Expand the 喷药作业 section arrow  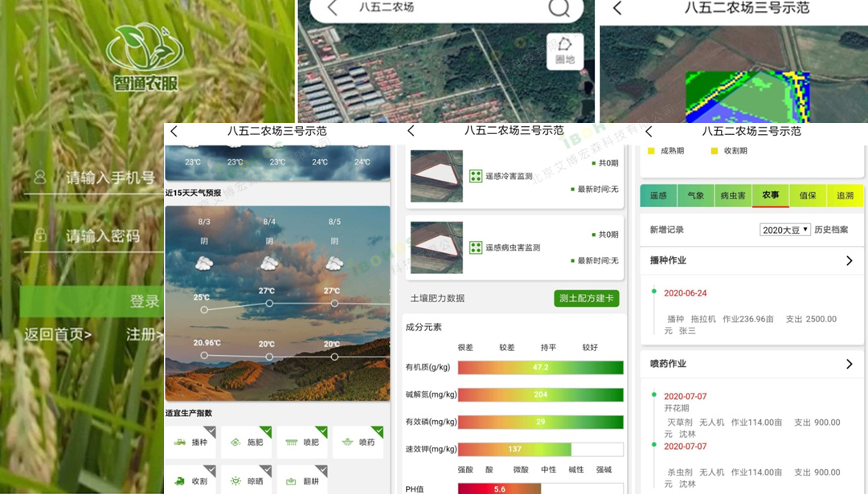click(x=850, y=364)
